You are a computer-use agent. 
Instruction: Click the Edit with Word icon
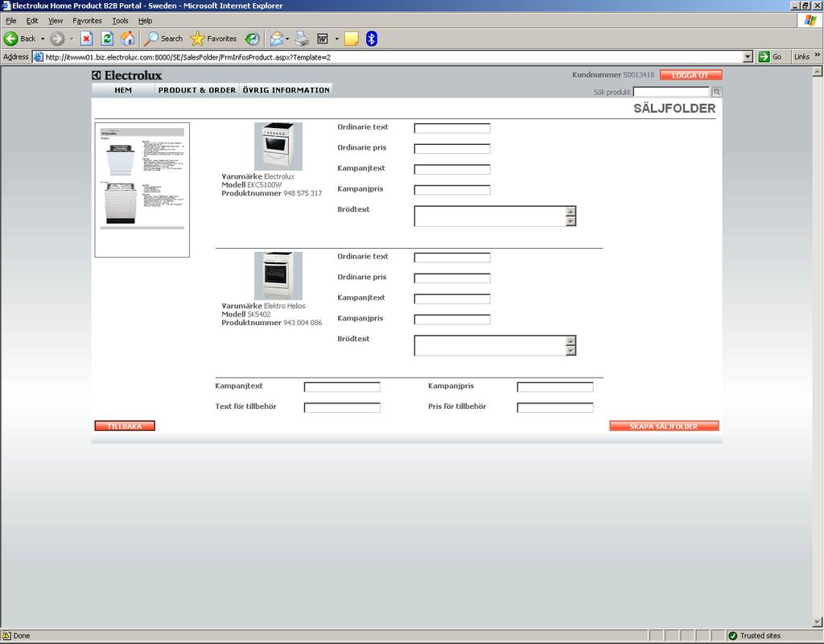click(x=323, y=39)
